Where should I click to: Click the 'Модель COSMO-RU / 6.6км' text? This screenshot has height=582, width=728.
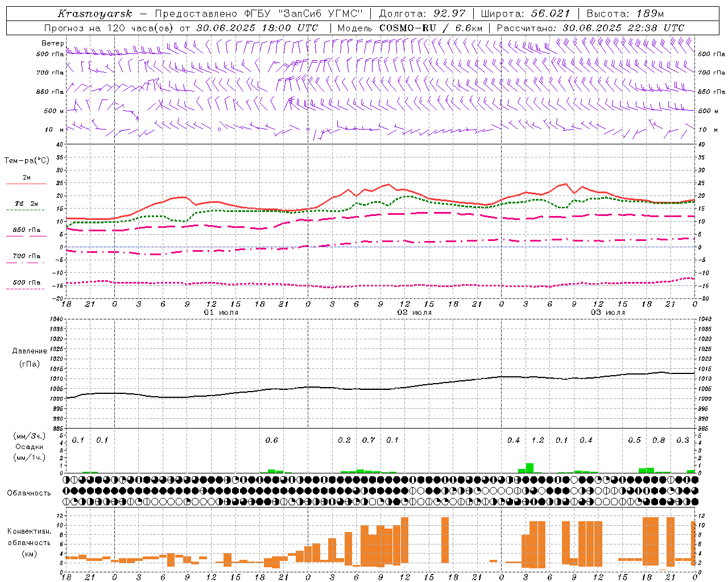tap(410, 28)
